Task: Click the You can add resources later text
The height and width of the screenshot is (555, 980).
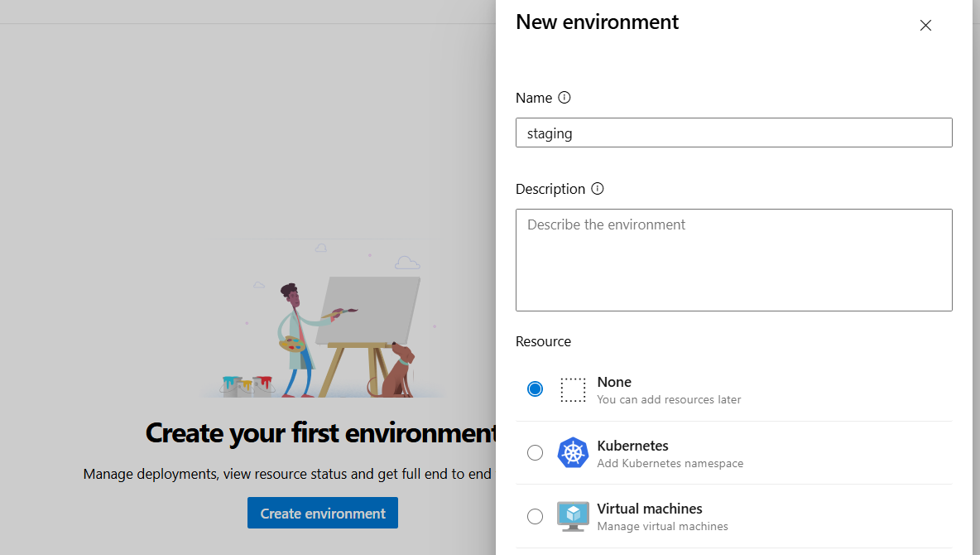Action: 669,399
